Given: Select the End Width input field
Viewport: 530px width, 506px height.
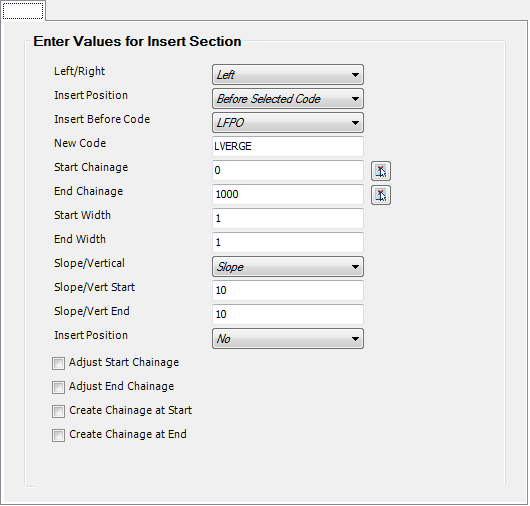Looking at the screenshot, I should (x=288, y=242).
